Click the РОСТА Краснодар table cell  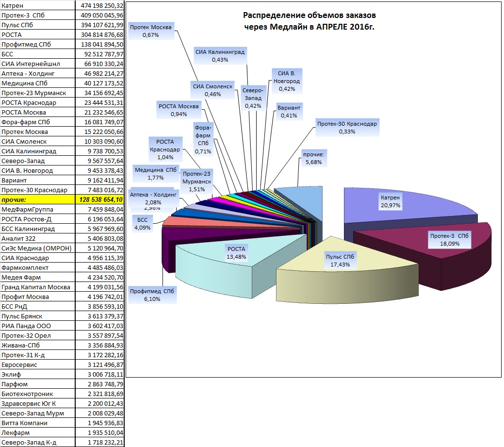(x=38, y=102)
